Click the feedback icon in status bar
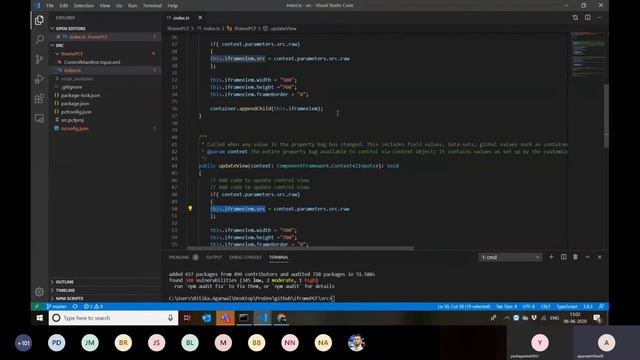This screenshot has width=640, height=360. [601, 306]
